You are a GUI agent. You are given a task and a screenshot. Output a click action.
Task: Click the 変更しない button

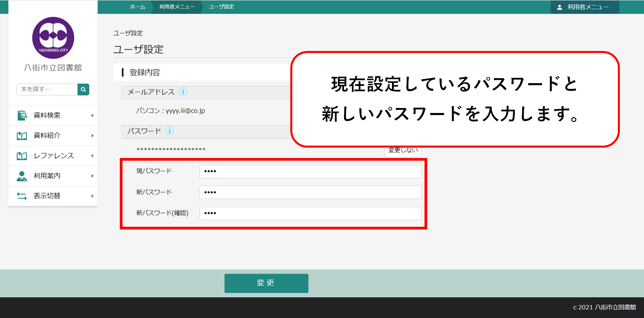pos(403,151)
